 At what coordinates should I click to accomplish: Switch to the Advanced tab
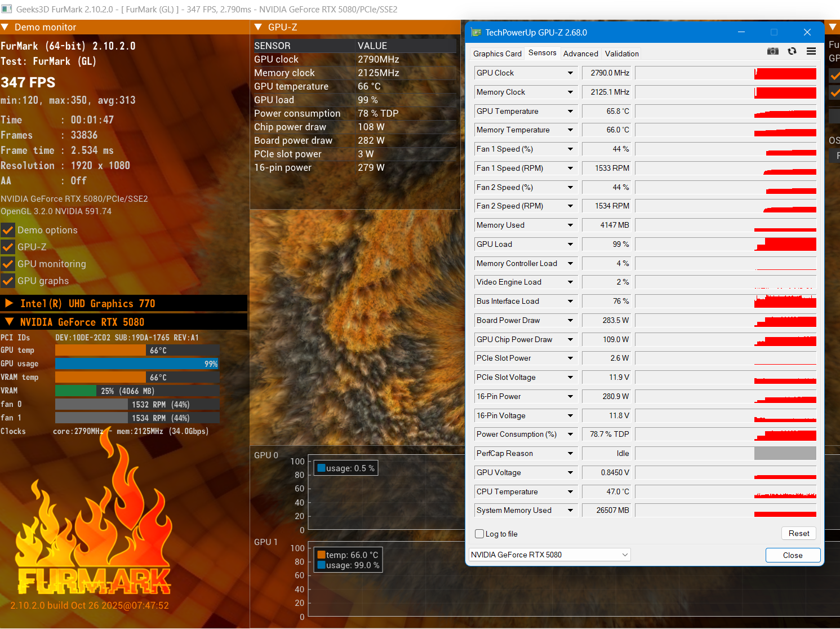580,54
